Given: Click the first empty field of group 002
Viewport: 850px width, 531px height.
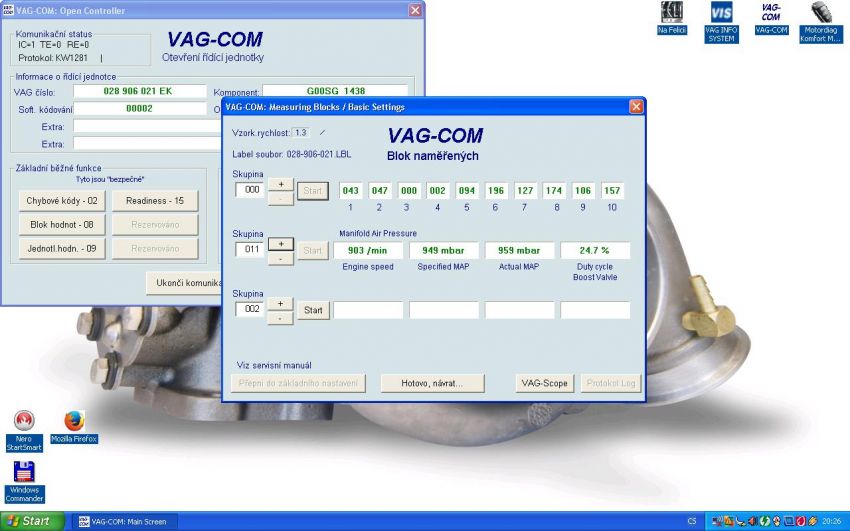Looking at the screenshot, I should (368, 310).
